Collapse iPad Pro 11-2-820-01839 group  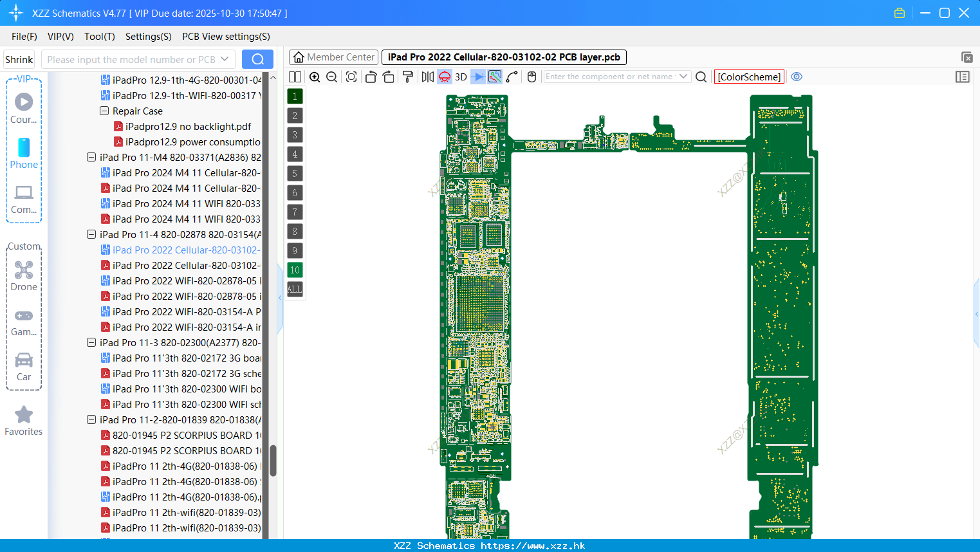pos(91,419)
